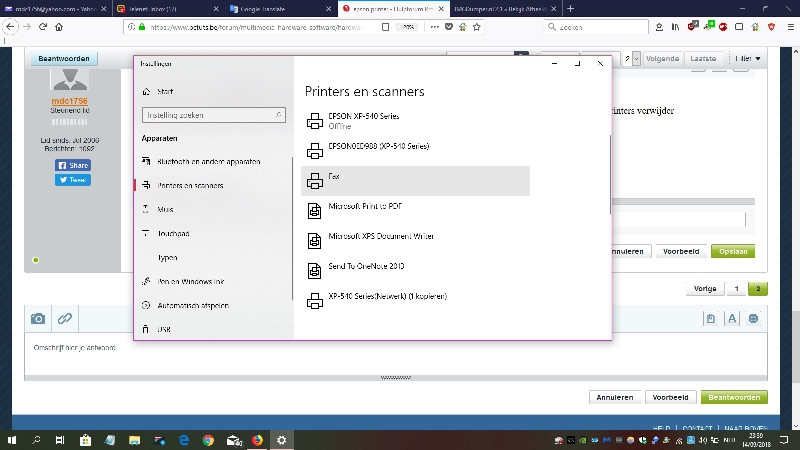Screen dimensions: 800x450
Task: Open the emoji smiley icon in editor
Action: (753, 319)
